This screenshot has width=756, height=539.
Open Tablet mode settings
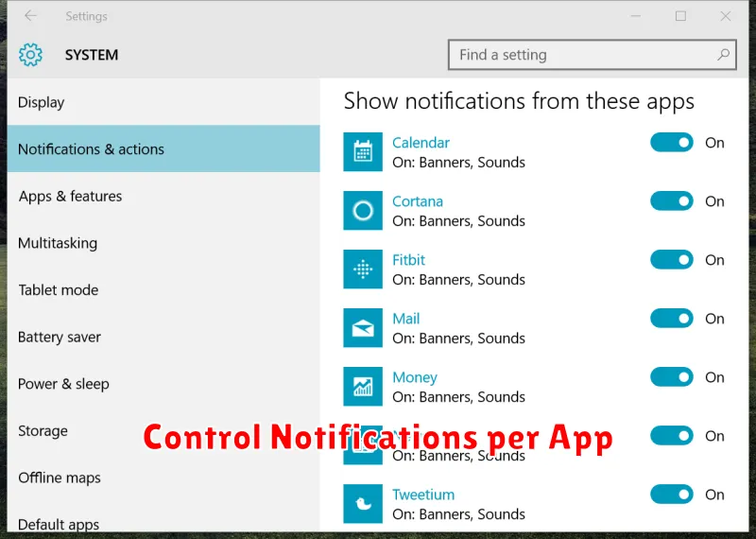(163, 289)
